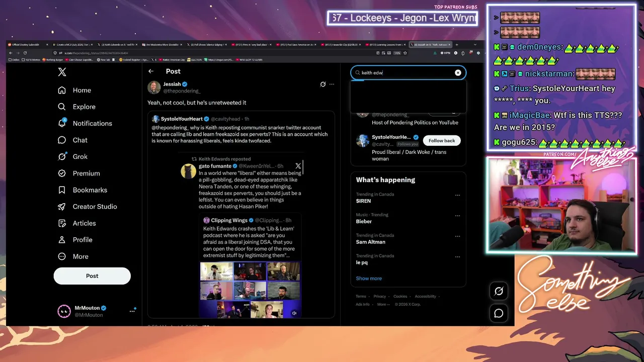
Task: Open Notifications in the sidebar
Action: tap(85, 123)
